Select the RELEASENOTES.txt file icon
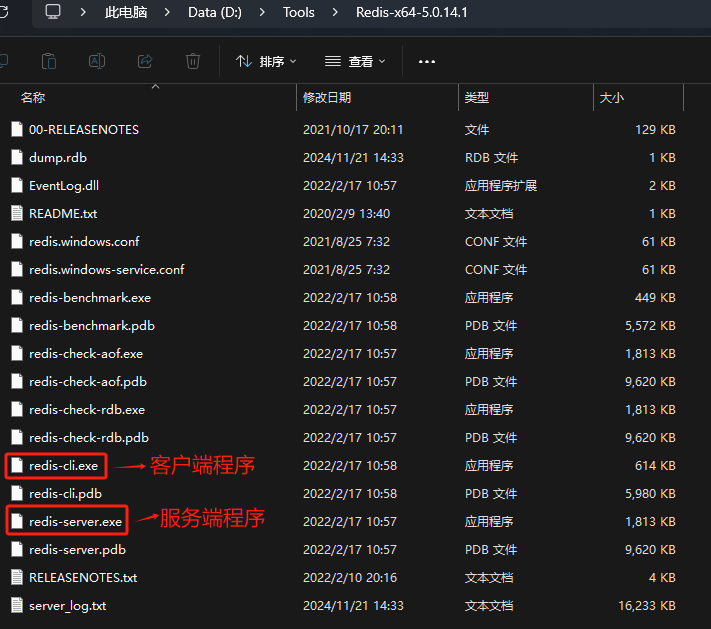 [x=17, y=577]
